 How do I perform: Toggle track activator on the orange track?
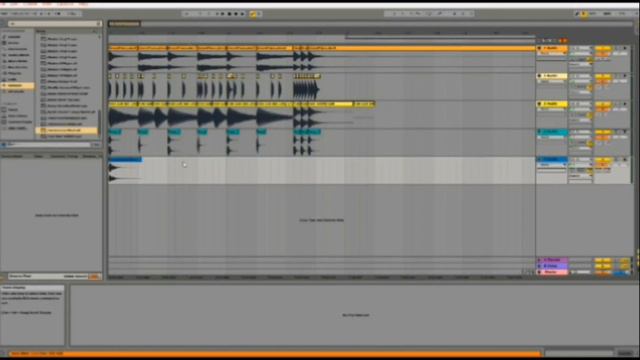603,49
